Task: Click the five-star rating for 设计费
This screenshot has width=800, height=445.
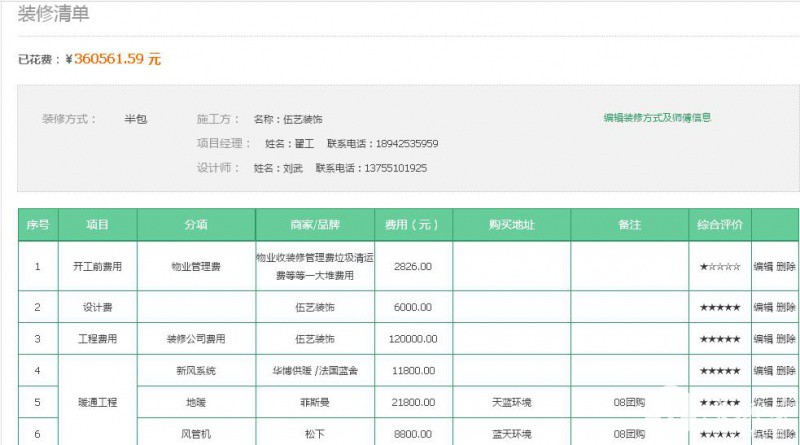Action: (719, 307)
